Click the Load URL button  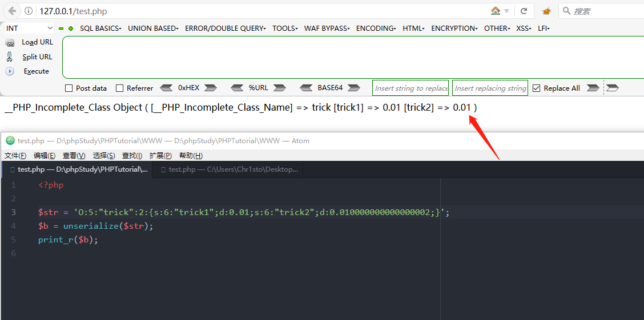pyautogui.click(x=37, y=42)
